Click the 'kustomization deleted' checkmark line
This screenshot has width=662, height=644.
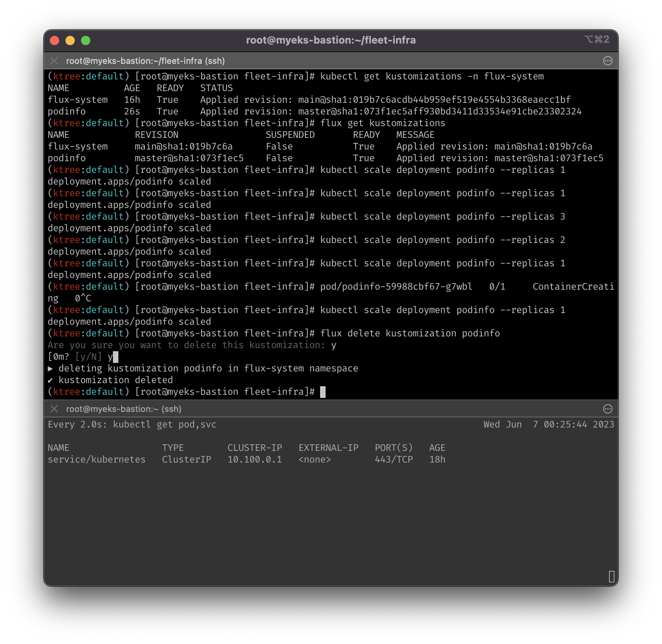(110, 380)
